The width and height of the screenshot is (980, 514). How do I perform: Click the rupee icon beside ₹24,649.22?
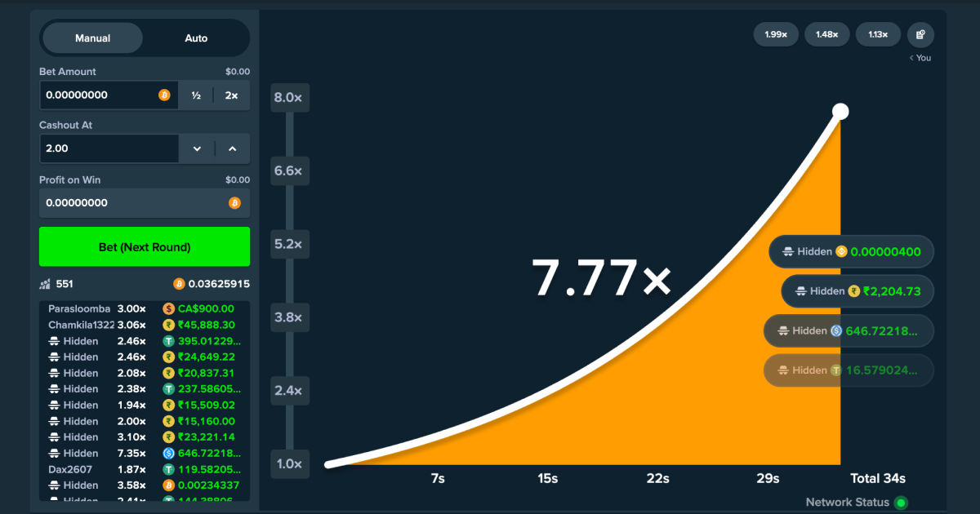(168, 357)
